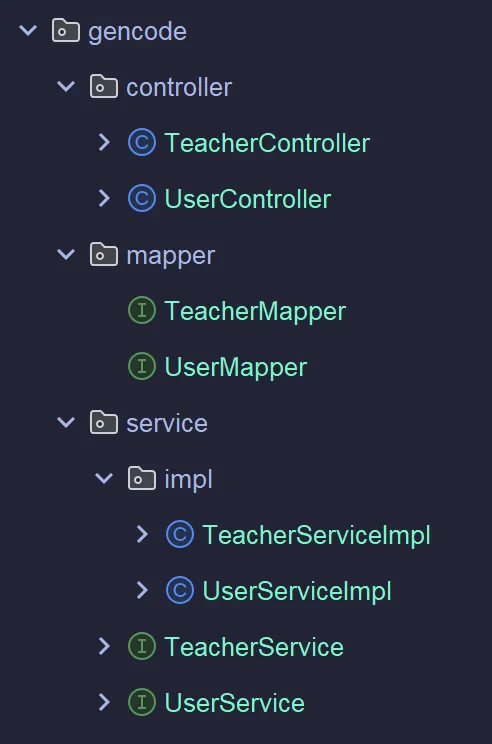The image size is (492, 744).
Task: Click the TeacherService interface icon
Action: (142, 646)
